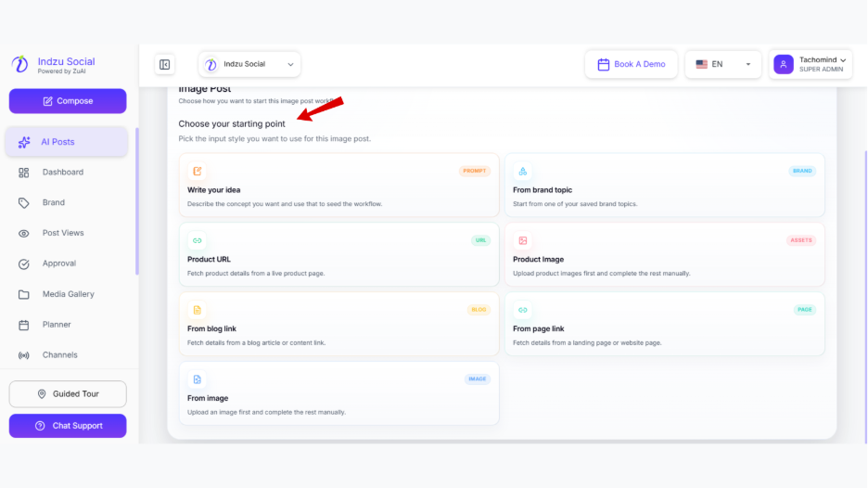The width and height of the screenshot is (868, 488).
Task: Click the calendar icon in Book A Demo
Action: tap(604, 65)
